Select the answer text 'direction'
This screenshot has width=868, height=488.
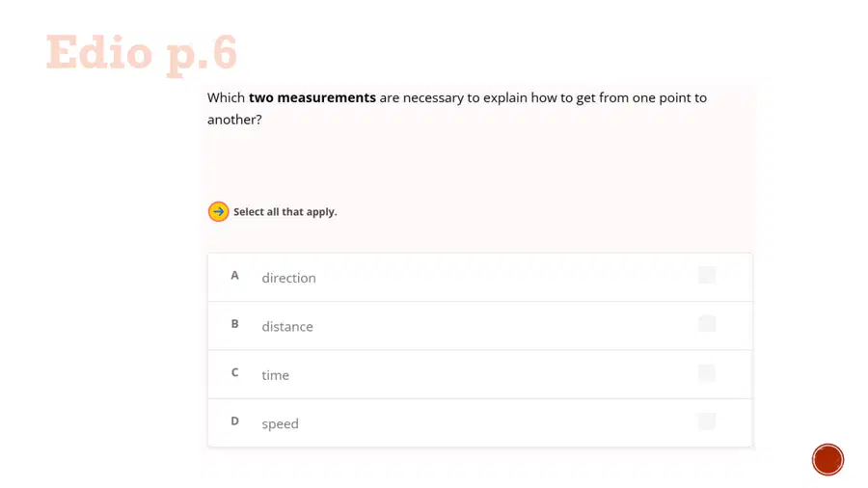click(x=288, y=278)
